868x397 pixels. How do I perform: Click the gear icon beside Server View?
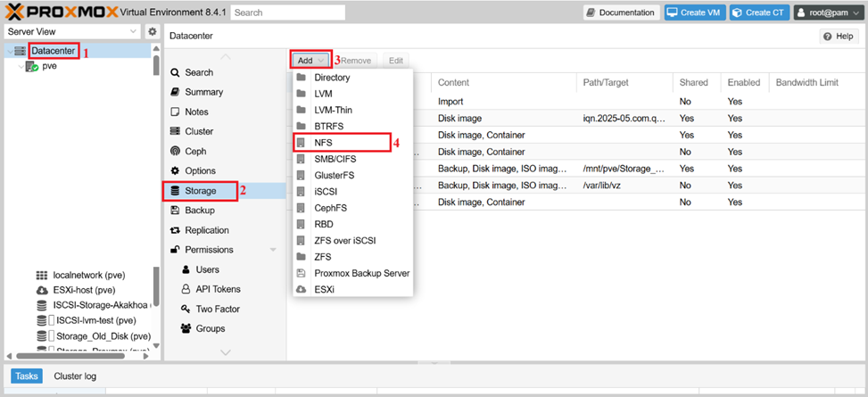tap(153, 32)
